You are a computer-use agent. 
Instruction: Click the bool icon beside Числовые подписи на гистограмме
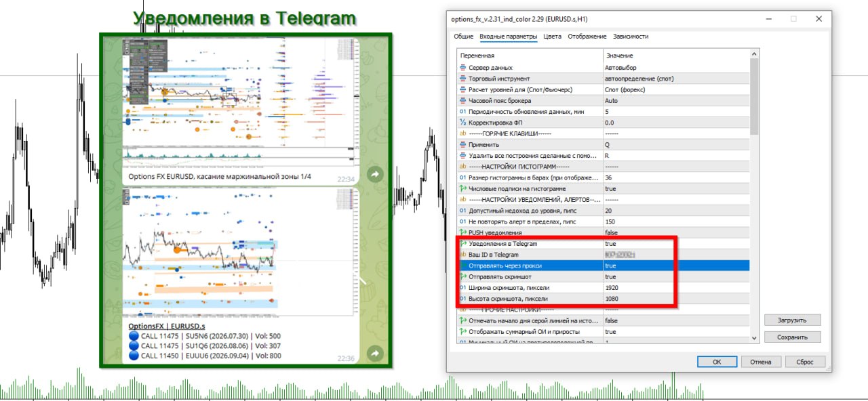click(463, 188)
